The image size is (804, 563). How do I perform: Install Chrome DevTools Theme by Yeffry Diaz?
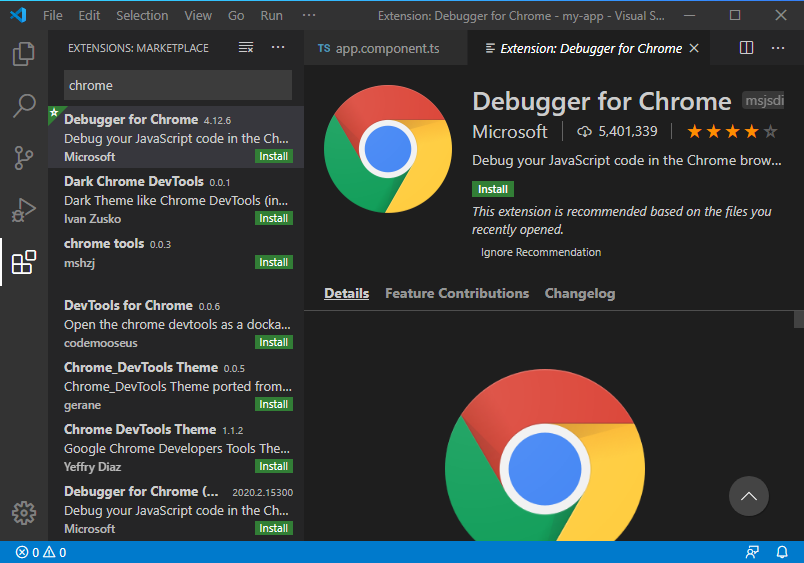coord(274,466)
